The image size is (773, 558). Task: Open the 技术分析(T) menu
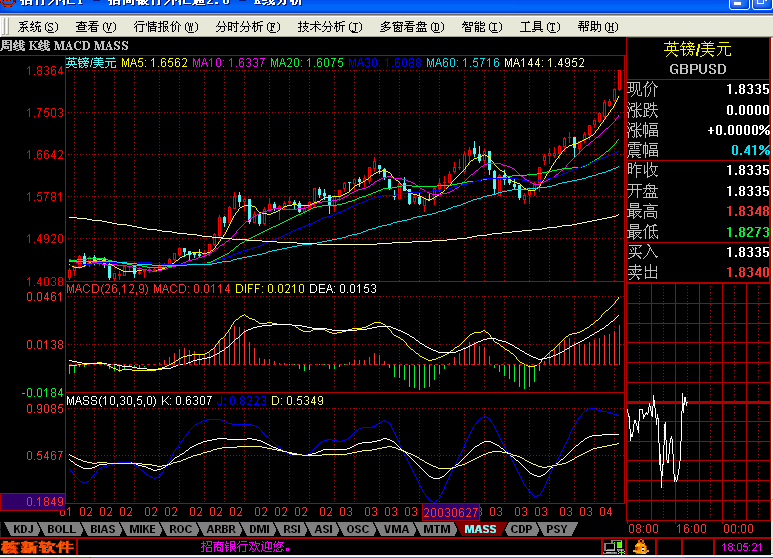[x=329, y=27]
